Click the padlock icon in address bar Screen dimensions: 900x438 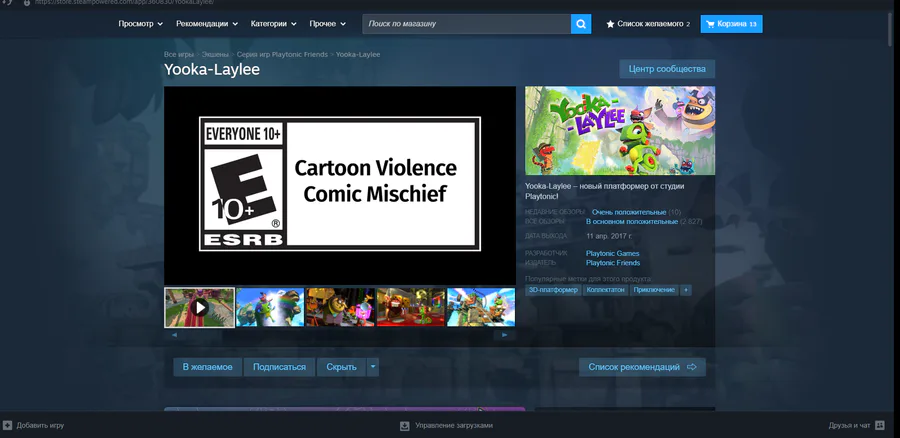click(x=27, y=2)
